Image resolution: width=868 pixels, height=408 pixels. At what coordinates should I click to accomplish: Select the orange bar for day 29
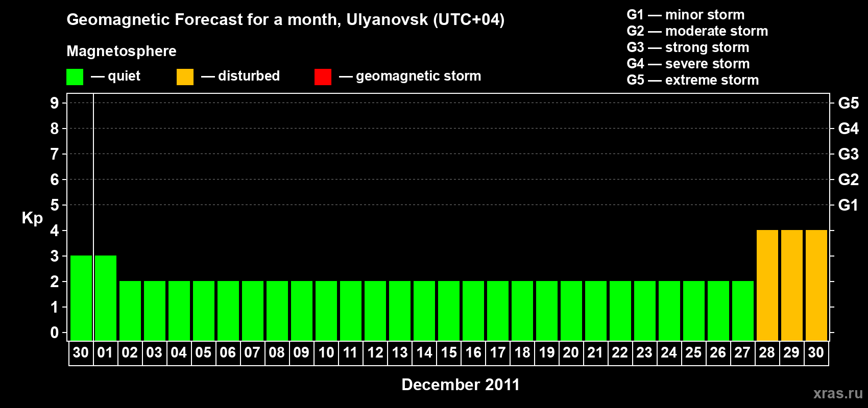click(792, 285)
